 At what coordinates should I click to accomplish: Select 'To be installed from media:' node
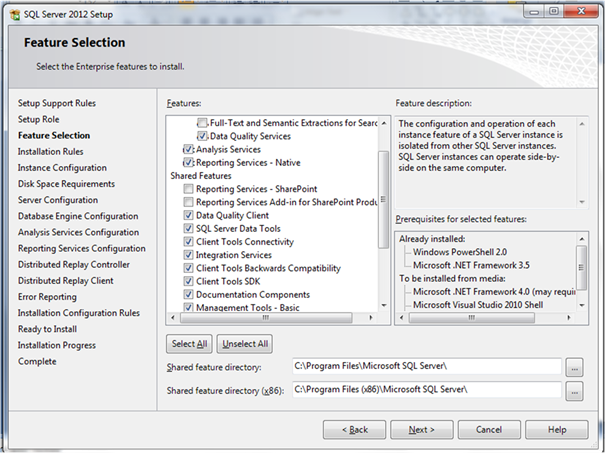(452, 279)
